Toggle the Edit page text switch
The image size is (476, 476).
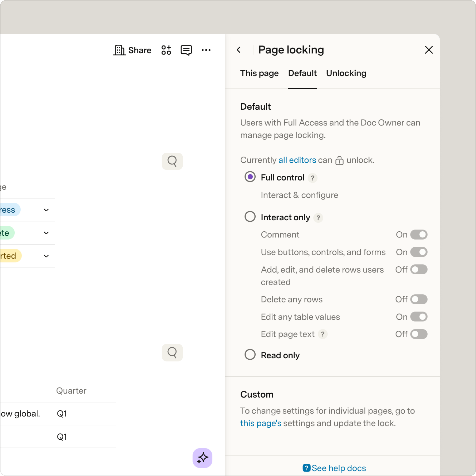tap(419, 334)
